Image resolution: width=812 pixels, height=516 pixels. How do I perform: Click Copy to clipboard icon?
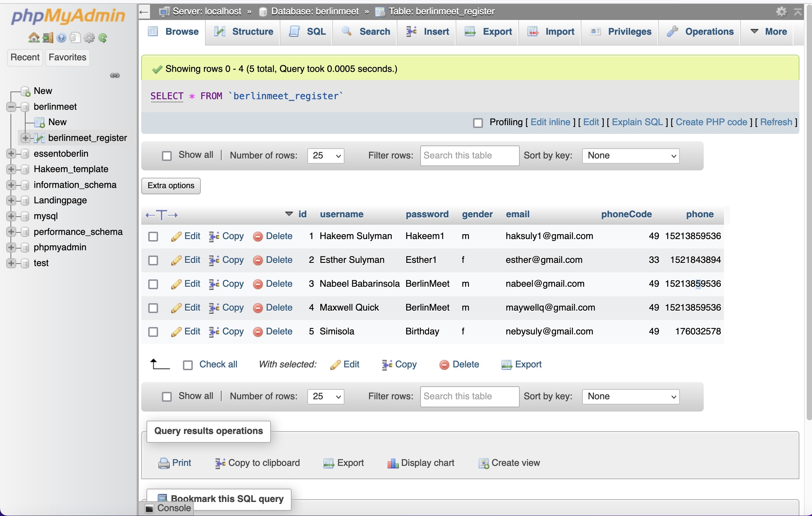click(x=220, y=463)
